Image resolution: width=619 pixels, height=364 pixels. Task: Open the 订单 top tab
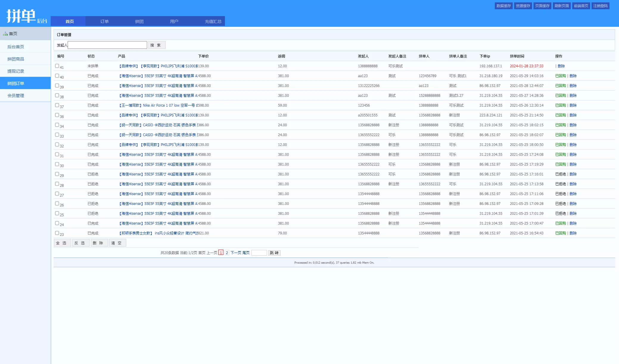pyautogui.click(x=104, y=21)
